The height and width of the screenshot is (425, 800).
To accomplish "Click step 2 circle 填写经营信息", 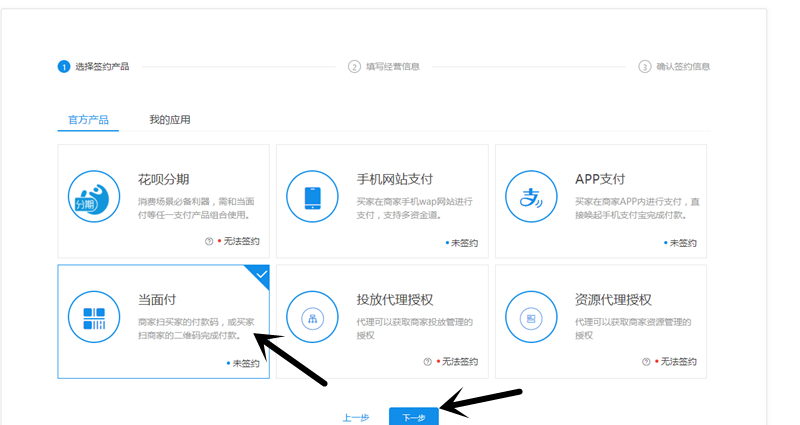I will click(354, 67).
